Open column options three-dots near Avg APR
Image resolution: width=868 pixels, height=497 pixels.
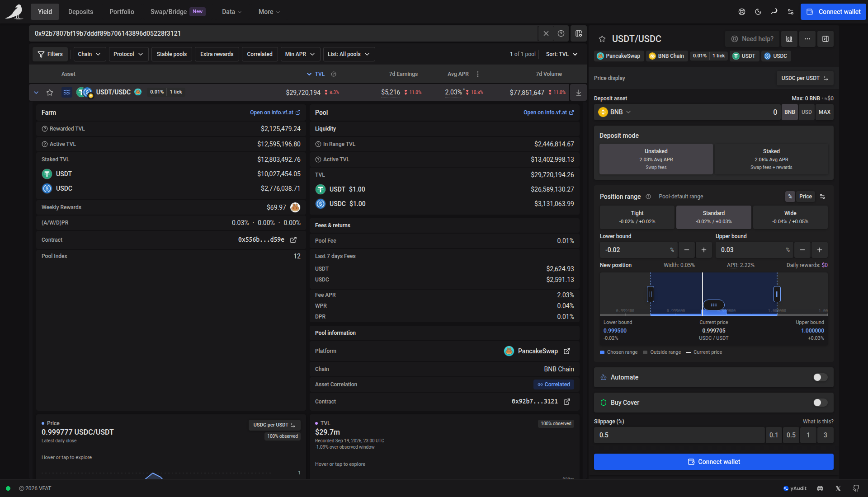coord(478,74)
